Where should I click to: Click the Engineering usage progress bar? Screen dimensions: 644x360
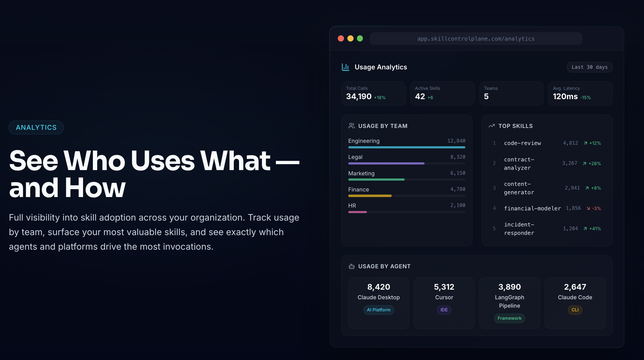pyautogui.click(x=406, y=147)
